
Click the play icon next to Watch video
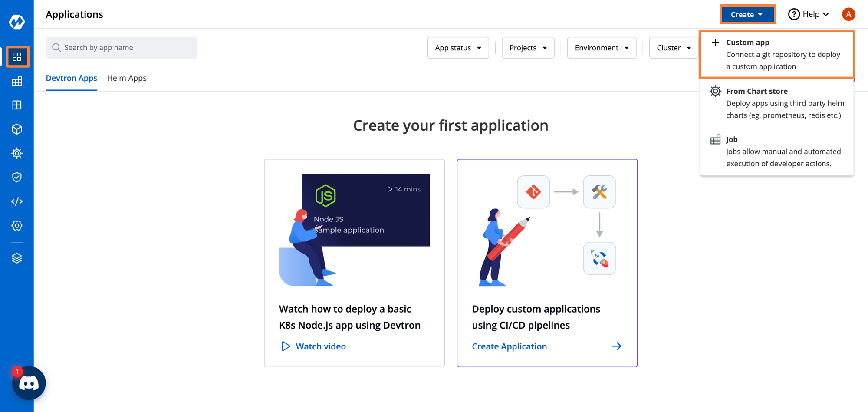(x=286, y=346)
